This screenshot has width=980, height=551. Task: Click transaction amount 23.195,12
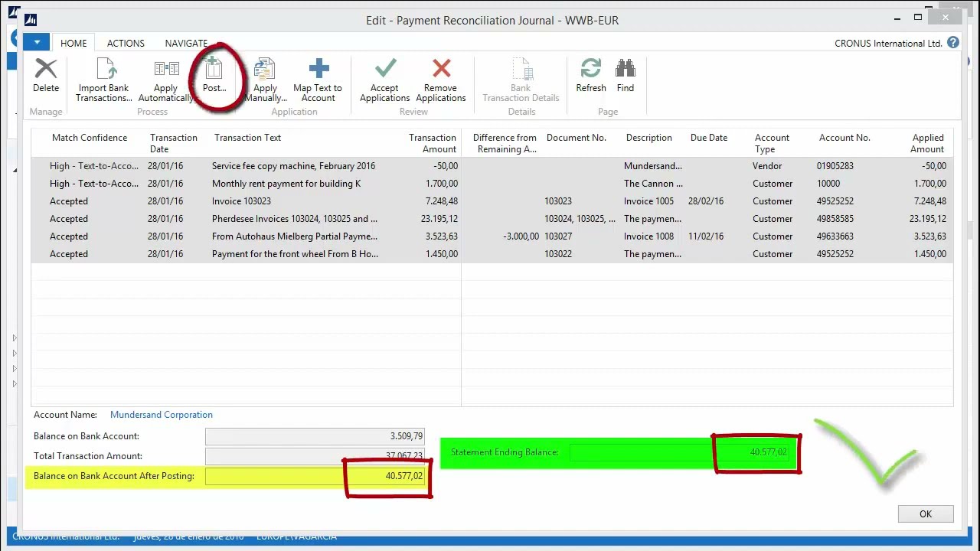pos(439,219)
